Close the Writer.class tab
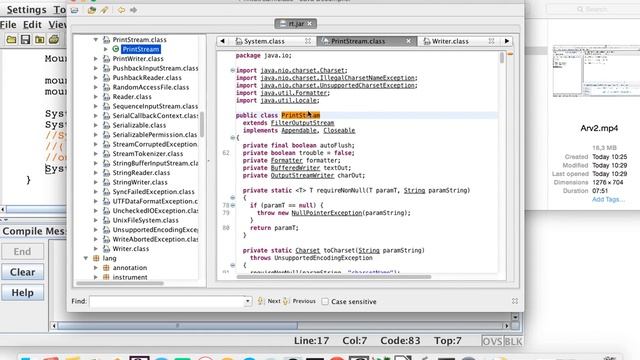Screen dimensions: 640x360 491,41
